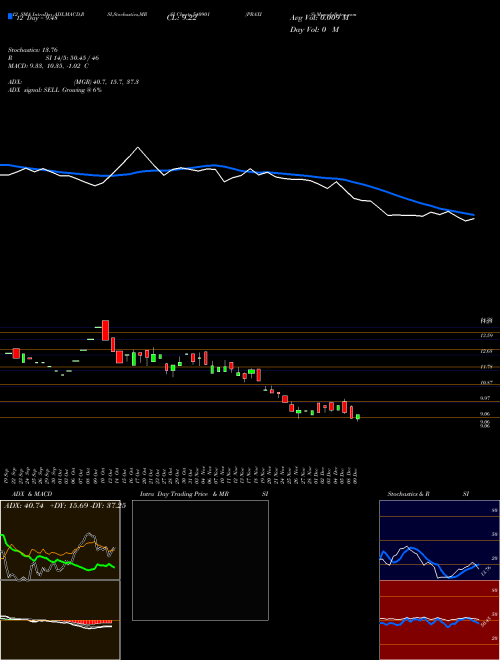Click the 'Day Vol: 0 M' text
Image resolution: width=500 pixels, height=660 pixels.
coord(314,30)
